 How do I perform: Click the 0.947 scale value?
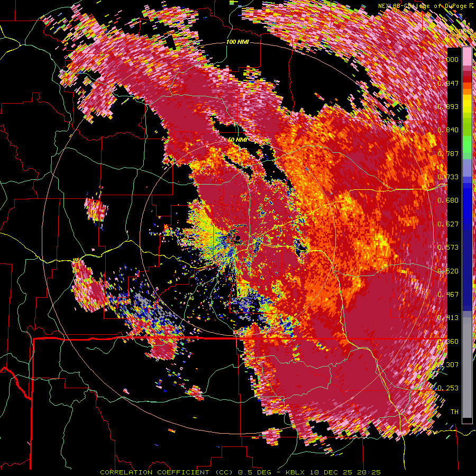[448, 83]
